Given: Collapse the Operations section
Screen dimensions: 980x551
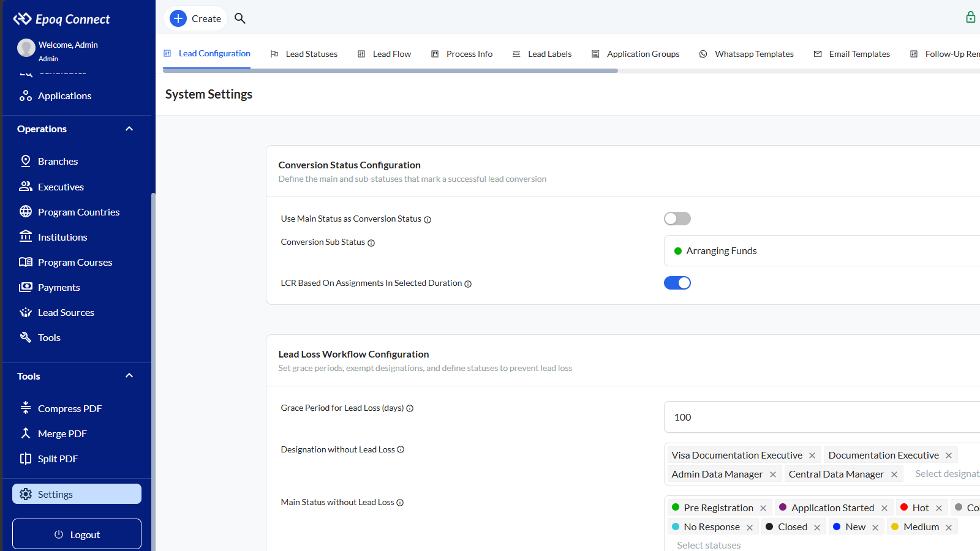Looking at the screenshot, I should point(129,129).
